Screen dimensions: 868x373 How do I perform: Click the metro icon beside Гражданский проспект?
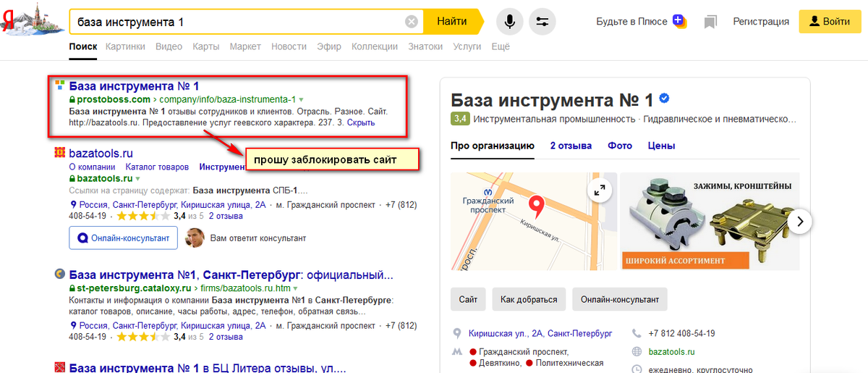click(456, 351)
